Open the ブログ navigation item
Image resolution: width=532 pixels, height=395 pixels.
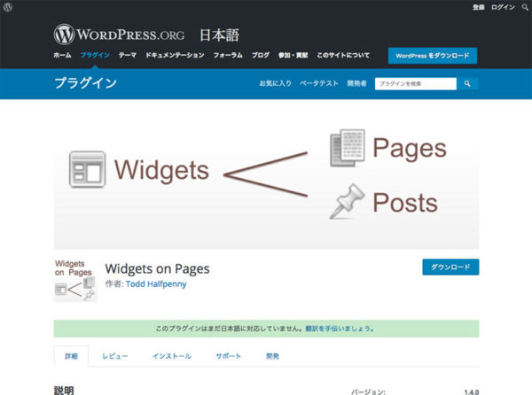(260, 55)
